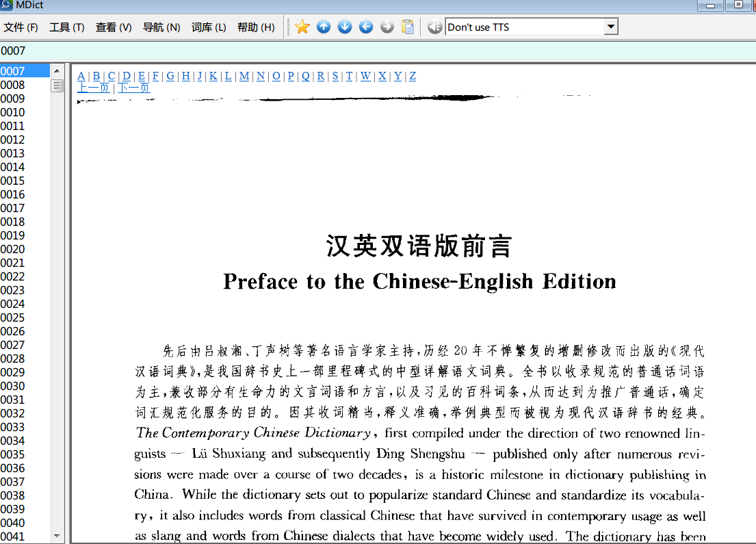Jump to letter W index link

tap(365, 76)
